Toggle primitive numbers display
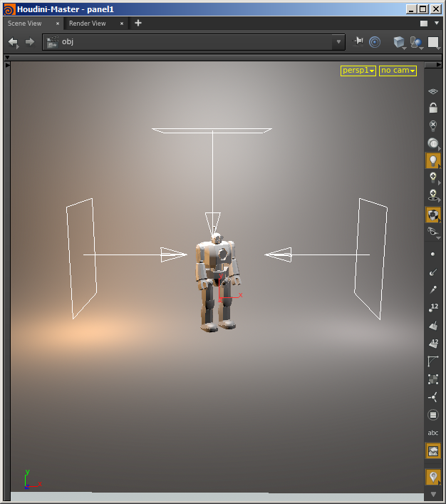 [x=432, y=344]
